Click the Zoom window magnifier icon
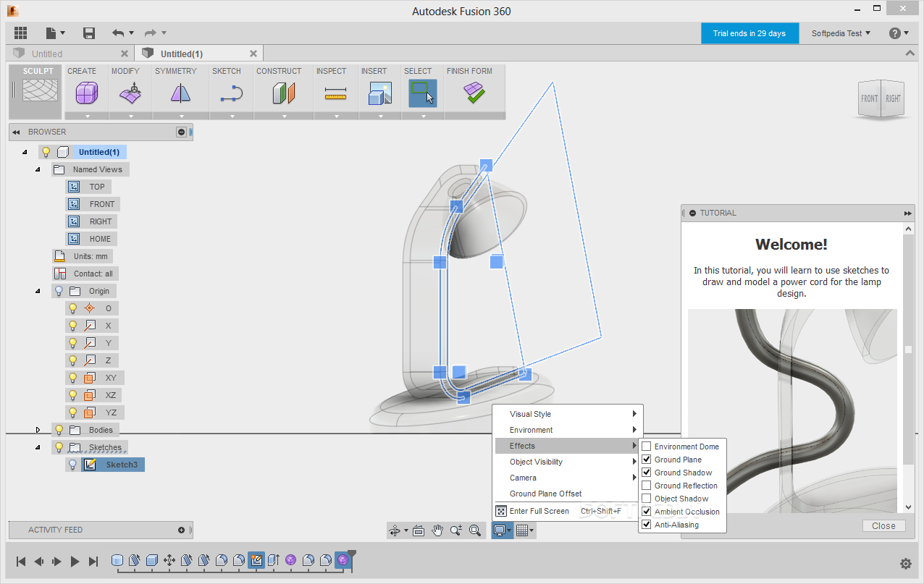This screenshot has width=924, height=584. click(456, 530)
